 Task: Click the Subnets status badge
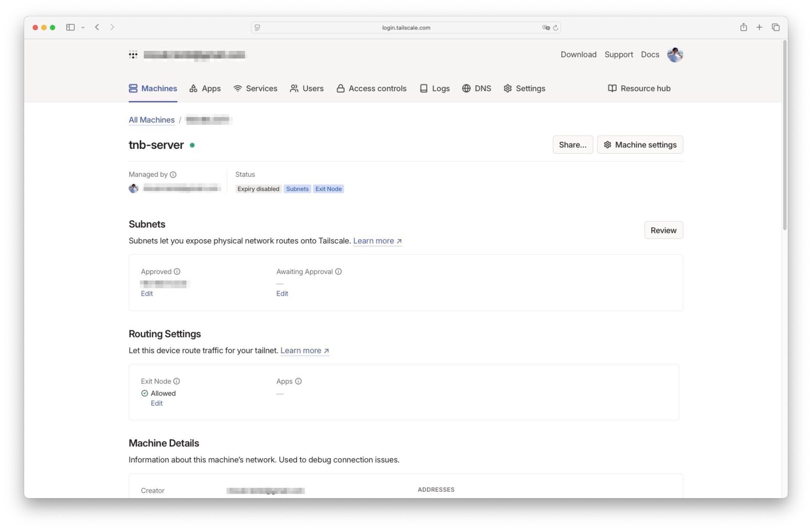click(297, 189)
